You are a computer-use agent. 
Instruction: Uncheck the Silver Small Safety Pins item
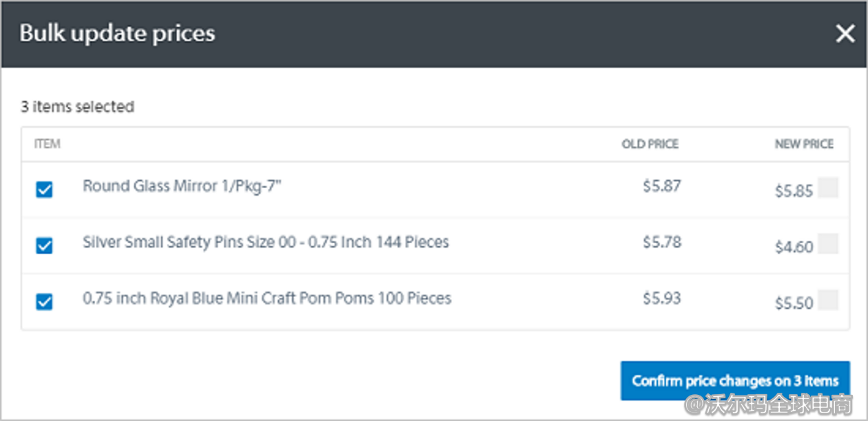coord(43,245)
